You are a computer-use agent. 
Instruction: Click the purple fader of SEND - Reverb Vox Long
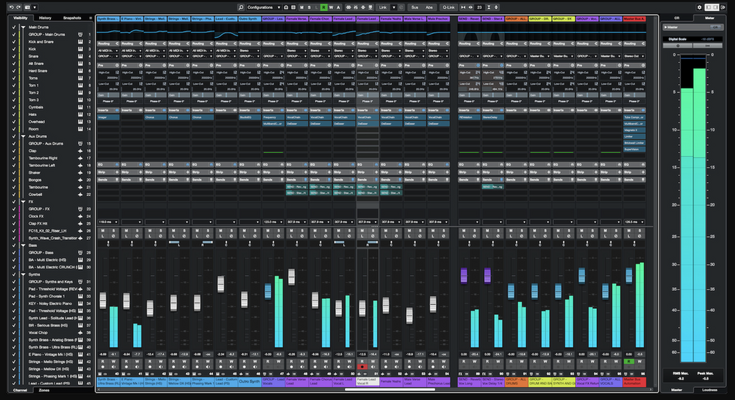coord(464,275)
